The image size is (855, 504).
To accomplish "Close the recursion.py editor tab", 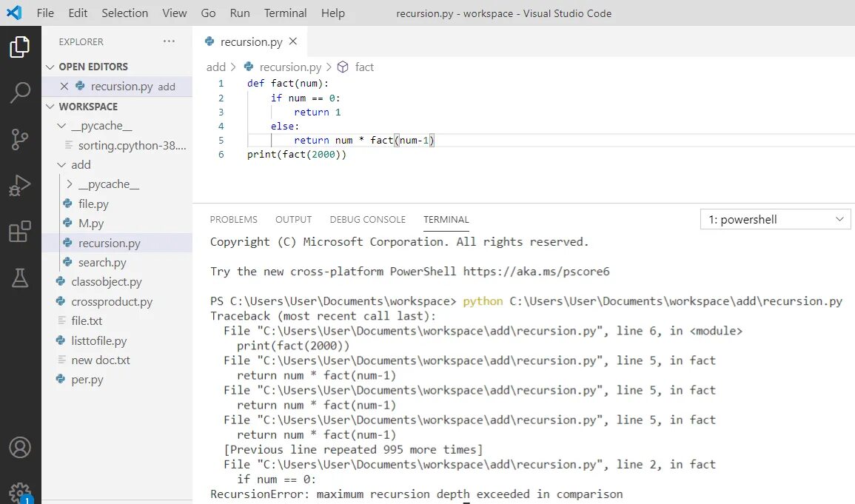I will pyautogui.click(x=292, y=41).
